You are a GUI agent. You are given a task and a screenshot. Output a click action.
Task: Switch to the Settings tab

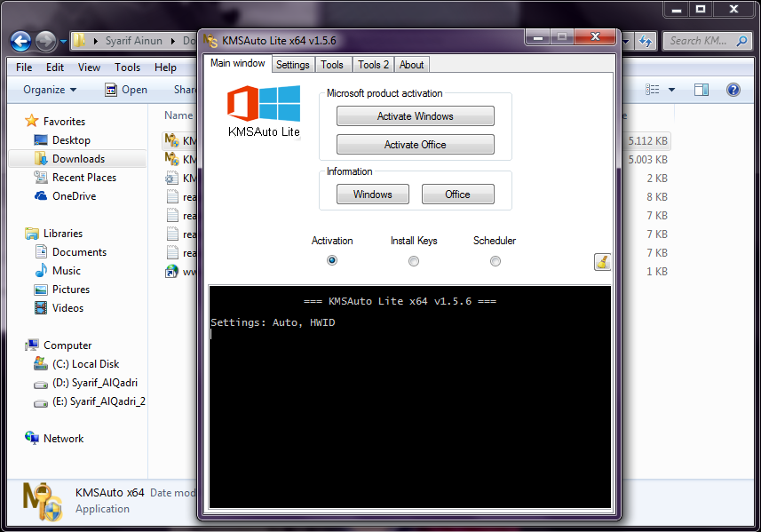click(293, 65)
